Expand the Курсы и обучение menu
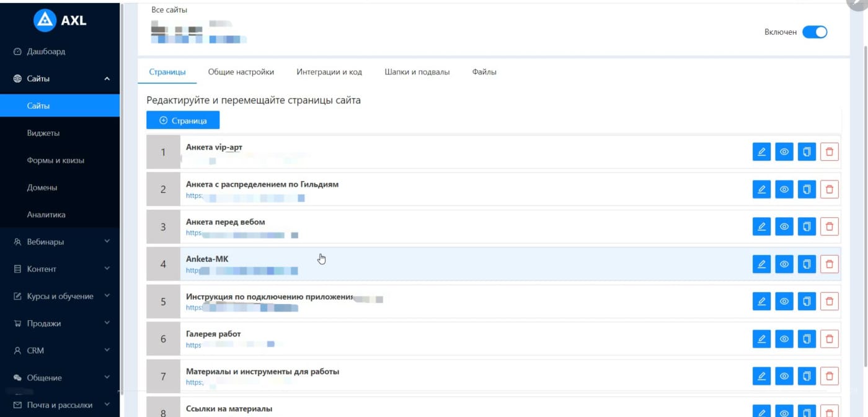 (60, 296)
